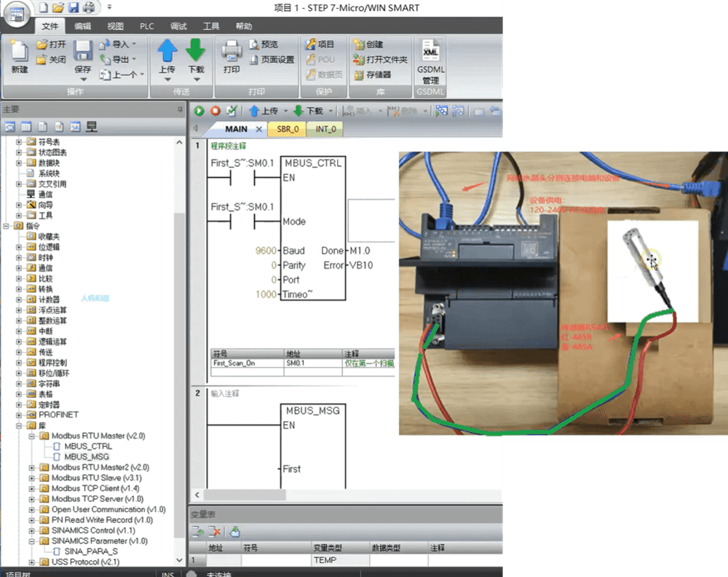Click the large blue Upload arrow in ribbon

click(x=167, y=52)
